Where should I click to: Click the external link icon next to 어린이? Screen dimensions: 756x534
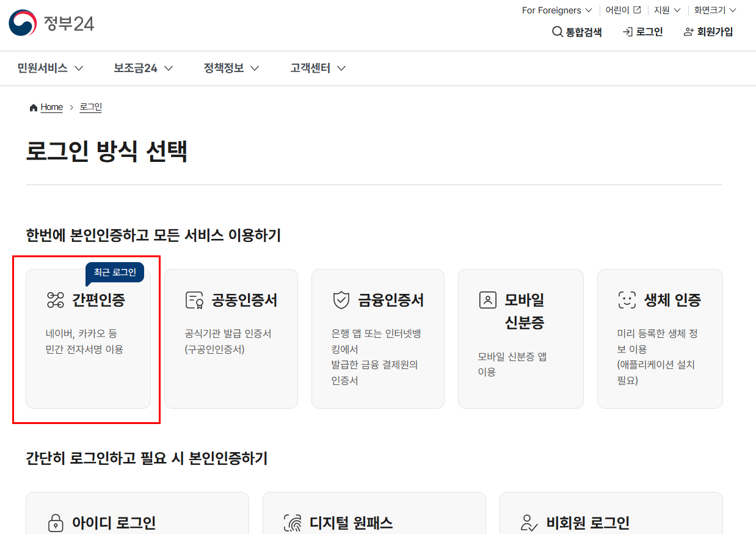click(637, 10)
